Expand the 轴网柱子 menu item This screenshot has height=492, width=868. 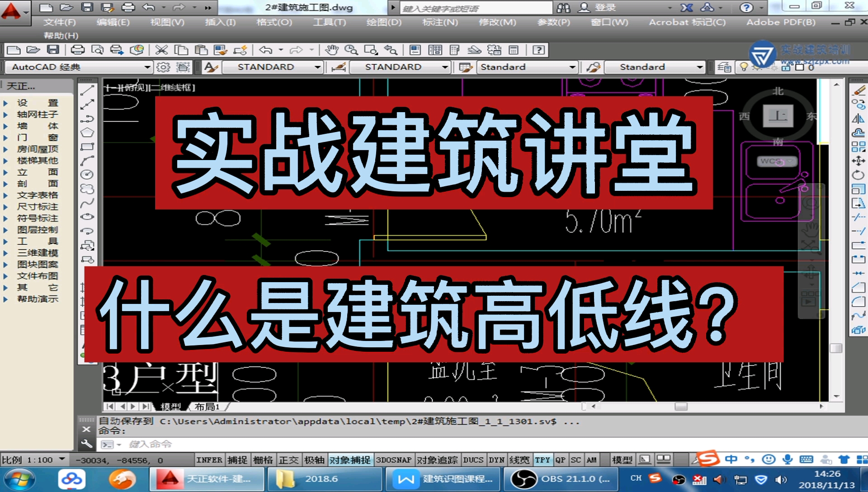point(37,114)
